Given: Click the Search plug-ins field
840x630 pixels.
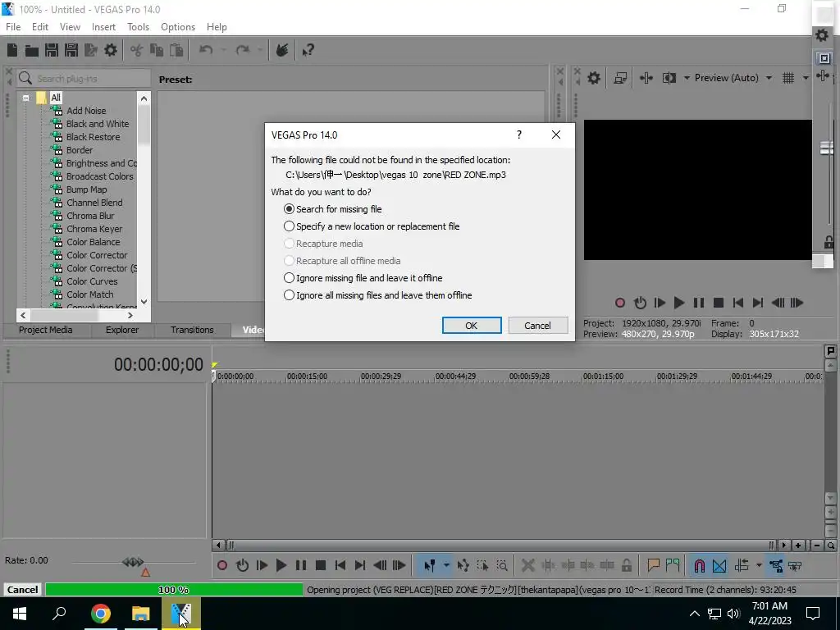Looking at the screenshot, I should click(x=84, y=79).
